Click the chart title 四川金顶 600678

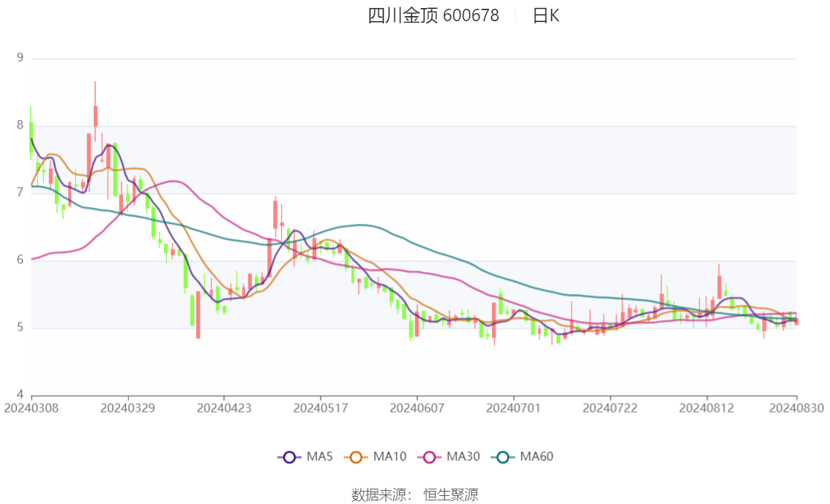433,16
